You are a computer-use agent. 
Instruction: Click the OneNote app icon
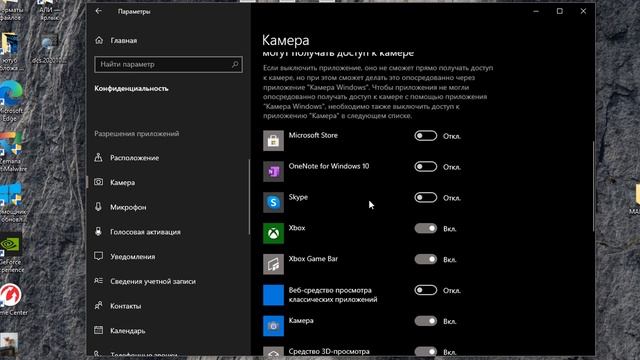pos(273,171)
